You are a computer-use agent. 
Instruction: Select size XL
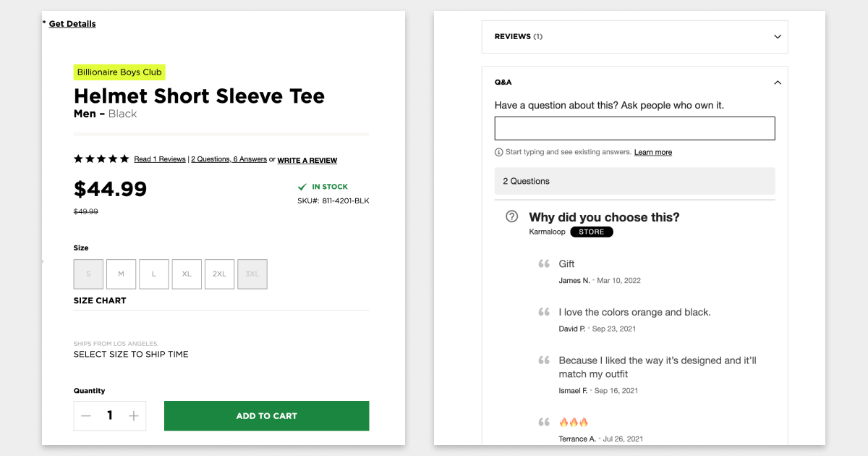(187, 274)
